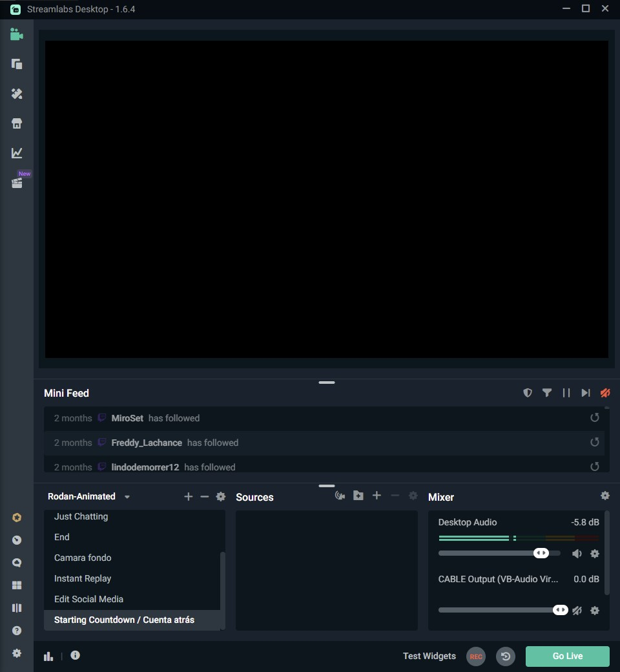Open Desktop Audio source settings gear
Image resolution: width=620 pixels, height=672 pixels.
(x=595, y=554)
